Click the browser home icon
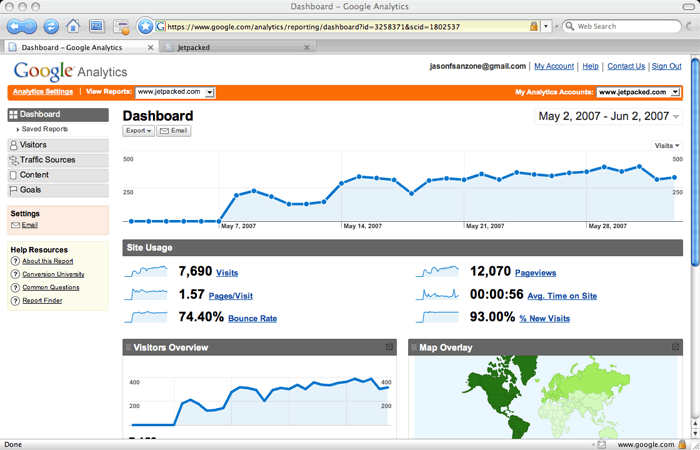 73,26
